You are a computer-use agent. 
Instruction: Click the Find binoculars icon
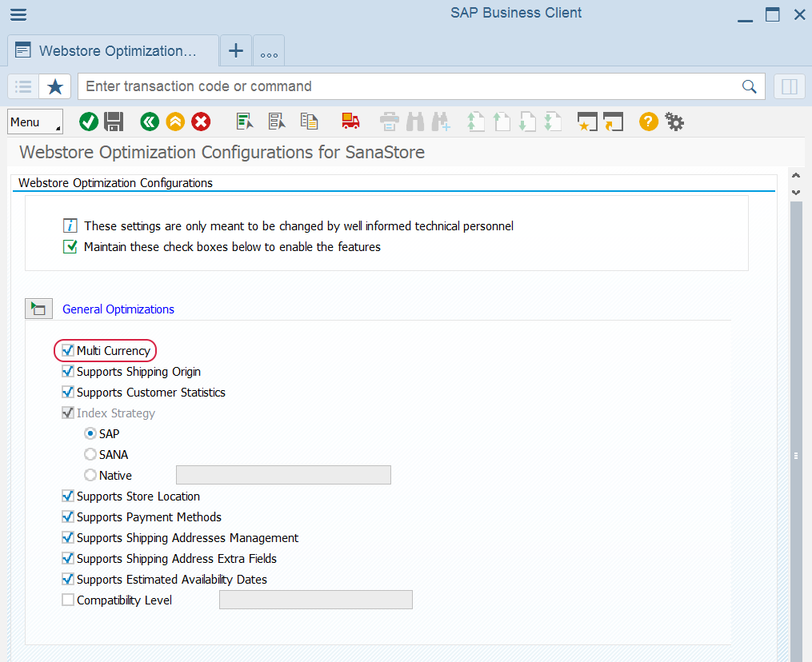pyautogui.click(x=415, y=122)
